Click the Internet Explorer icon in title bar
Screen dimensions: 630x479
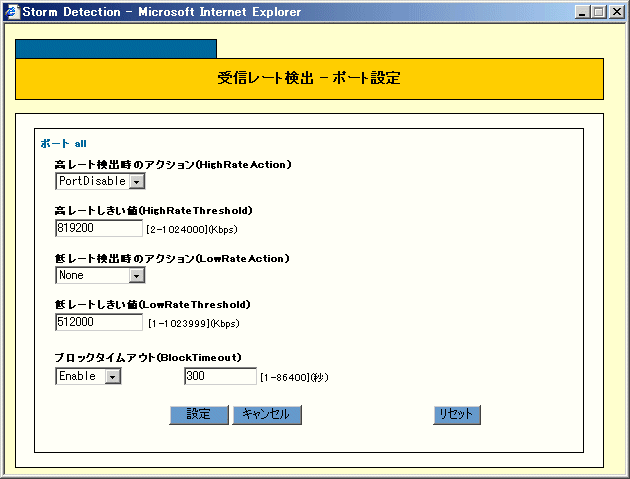11,11
